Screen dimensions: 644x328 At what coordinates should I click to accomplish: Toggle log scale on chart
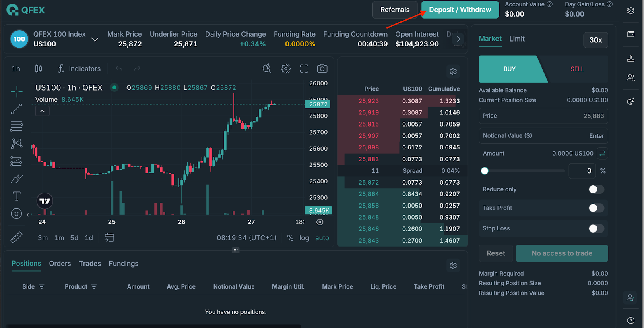(x=304, y=238)
